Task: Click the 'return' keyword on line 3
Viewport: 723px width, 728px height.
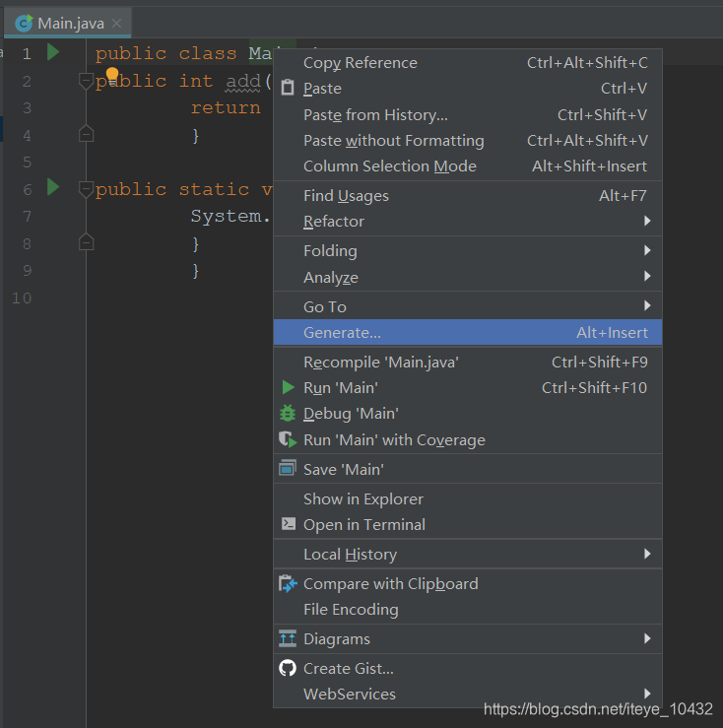Action: 226,108
